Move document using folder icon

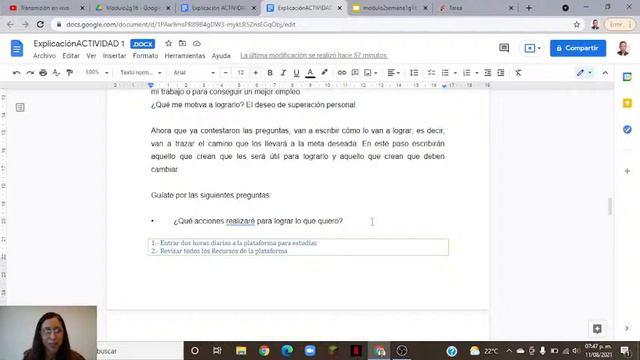182,43
